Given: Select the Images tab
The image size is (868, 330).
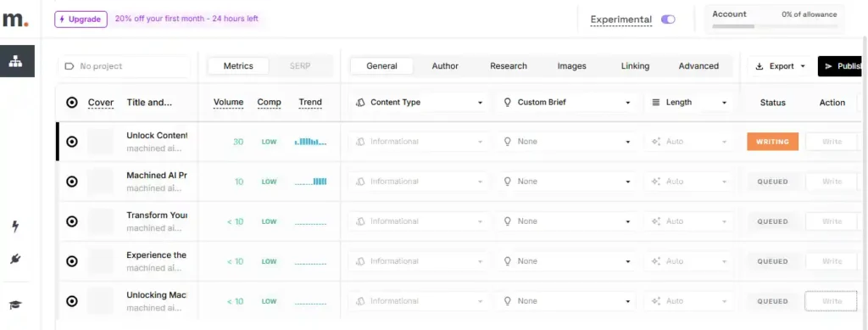Looking at the screenshot, I should (x=572, y=66).
